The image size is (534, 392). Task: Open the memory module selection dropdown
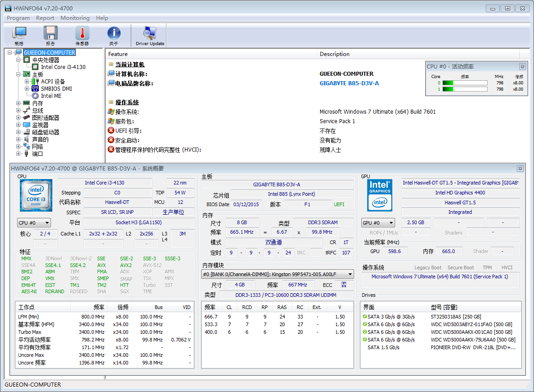(x=277, y=274)
